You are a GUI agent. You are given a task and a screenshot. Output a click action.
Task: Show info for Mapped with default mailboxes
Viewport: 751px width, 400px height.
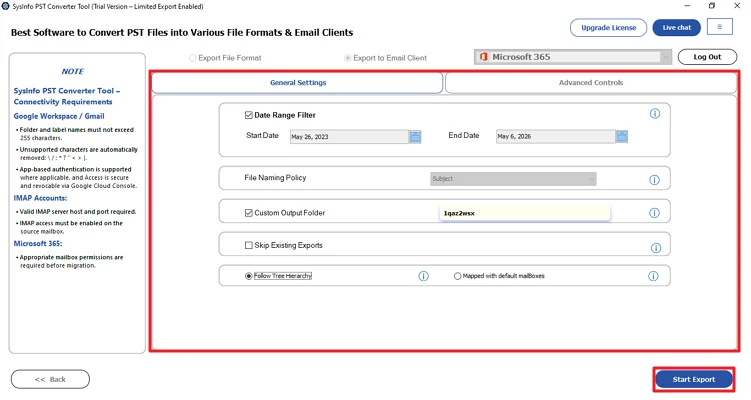point(653,276)
